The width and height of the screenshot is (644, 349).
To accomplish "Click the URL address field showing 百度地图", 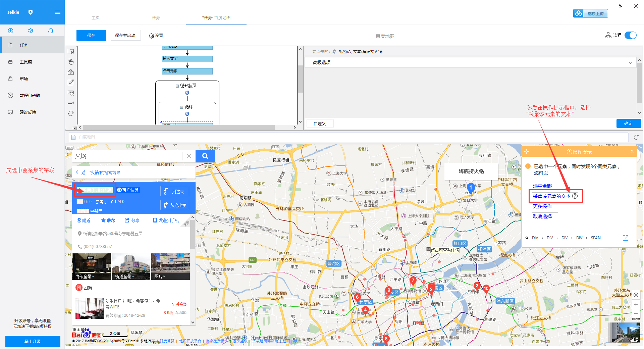I will [348, 137].
